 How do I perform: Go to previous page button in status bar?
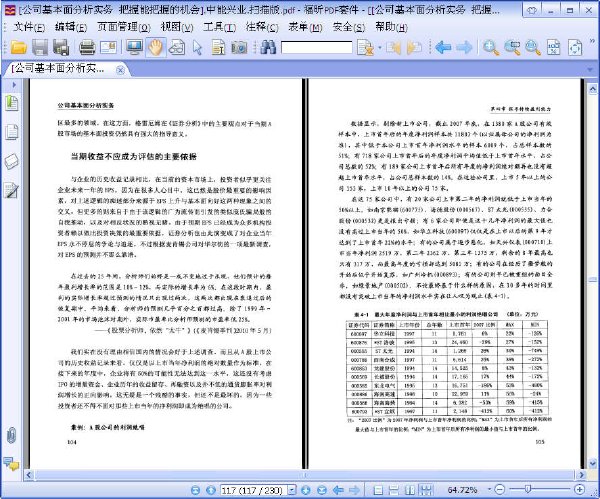coord(210,490)
